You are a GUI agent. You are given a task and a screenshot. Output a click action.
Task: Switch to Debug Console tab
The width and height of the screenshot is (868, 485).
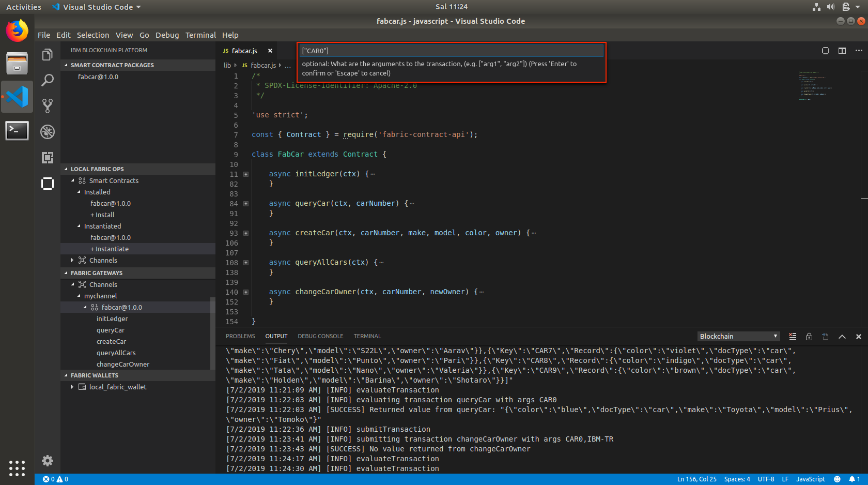coord(320,337)
